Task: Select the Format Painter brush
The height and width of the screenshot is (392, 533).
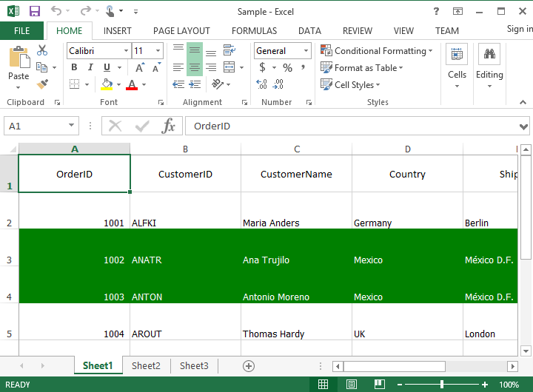Action: (42, 84)
